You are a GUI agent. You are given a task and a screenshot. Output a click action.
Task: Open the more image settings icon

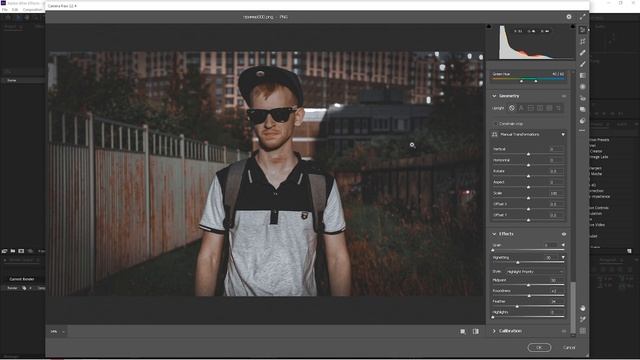point(582,131)
